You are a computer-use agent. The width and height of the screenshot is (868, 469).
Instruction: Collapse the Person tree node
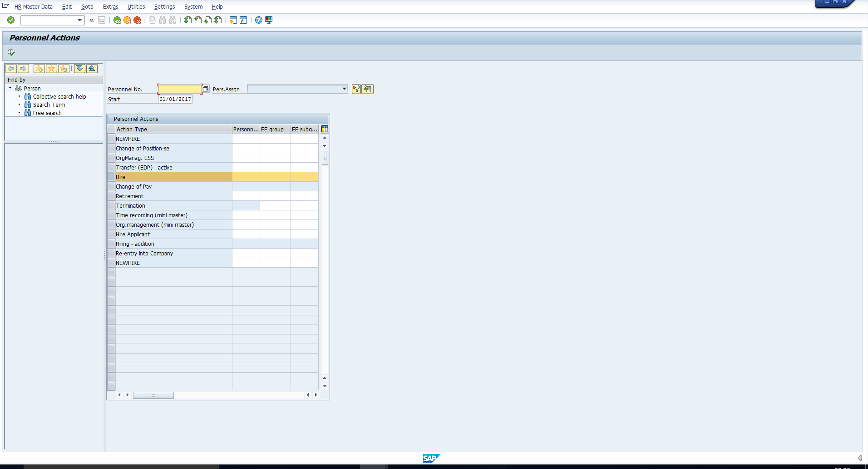[x=10, y=88]
